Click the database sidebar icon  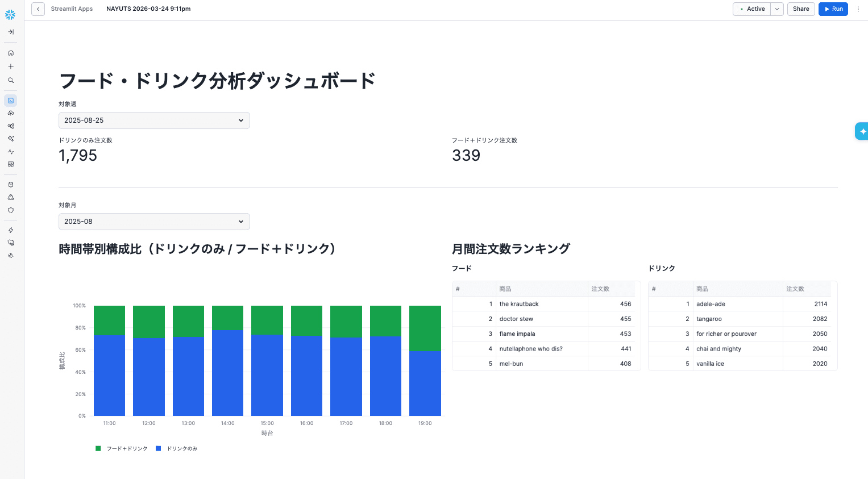pos(10,184)
